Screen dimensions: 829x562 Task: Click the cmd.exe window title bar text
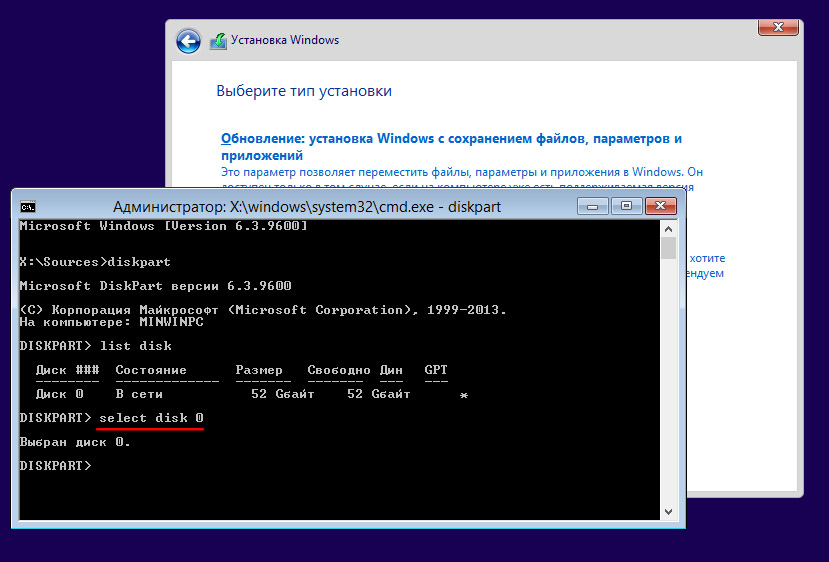307,207
